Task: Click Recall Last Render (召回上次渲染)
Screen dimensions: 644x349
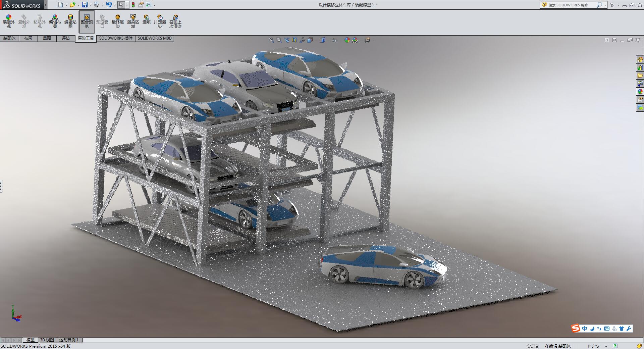Action: [175, 21]
